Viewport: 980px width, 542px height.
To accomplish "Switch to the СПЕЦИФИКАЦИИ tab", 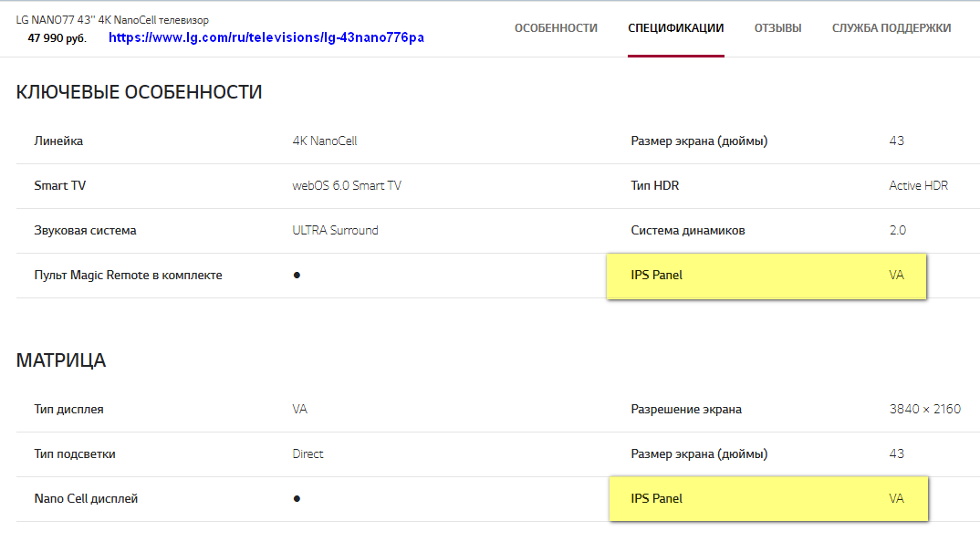I will [675, 28].
